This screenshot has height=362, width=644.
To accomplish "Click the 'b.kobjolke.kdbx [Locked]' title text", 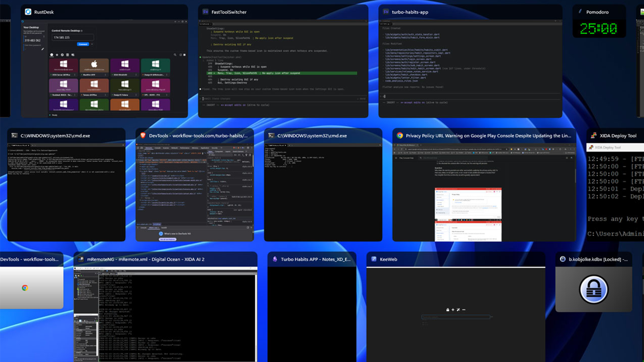I will pyautogui.click(x=598, y=259).
